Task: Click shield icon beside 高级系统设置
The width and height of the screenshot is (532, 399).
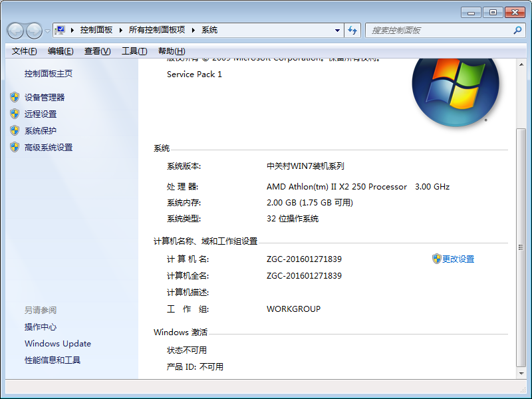Action: [x=15, y=147]
